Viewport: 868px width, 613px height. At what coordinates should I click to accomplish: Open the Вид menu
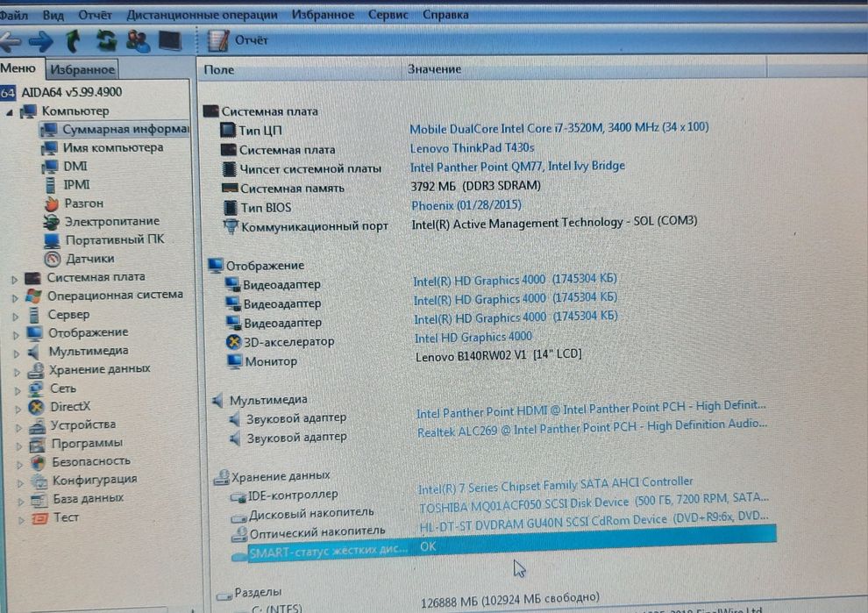[x=53, y=15]
